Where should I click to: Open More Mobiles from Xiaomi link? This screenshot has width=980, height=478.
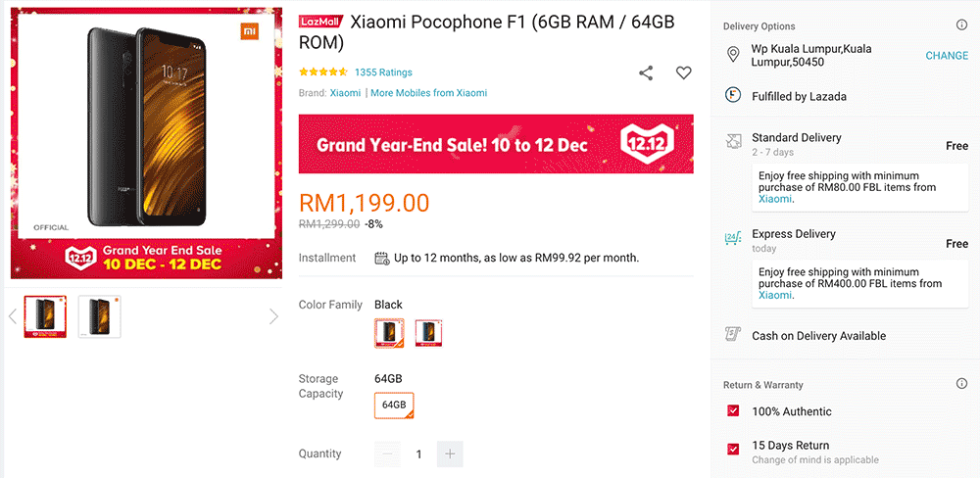(429, 93)
